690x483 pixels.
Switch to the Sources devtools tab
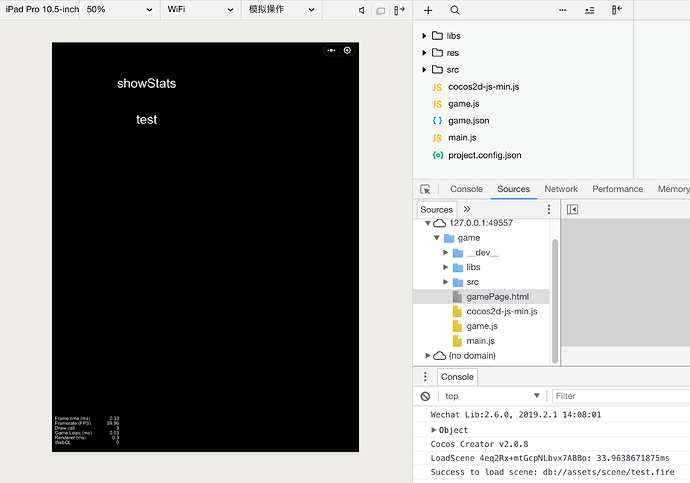click(x=514, y=189)
